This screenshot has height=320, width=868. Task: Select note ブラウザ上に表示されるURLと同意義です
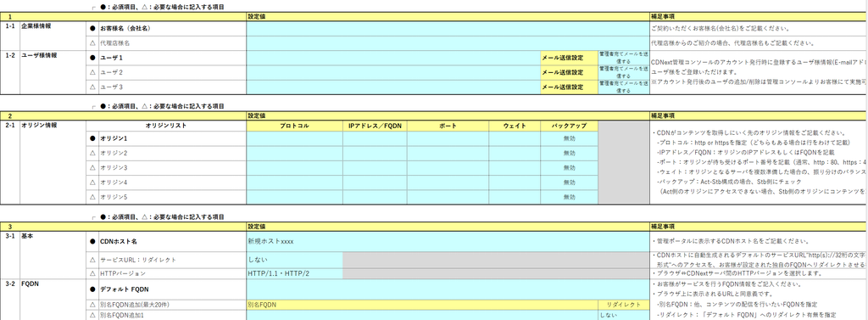tap(711, 293)
